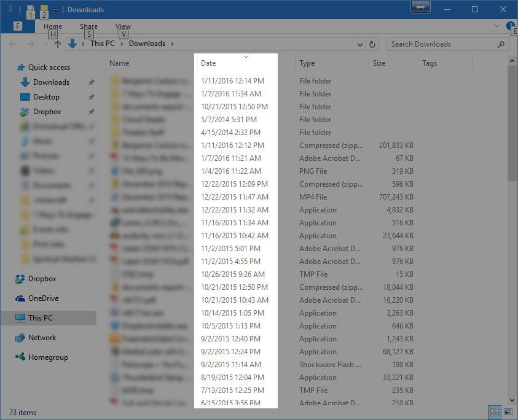
Task: Go up one folder level
Action: pyautogui.click(x=58, y=44)
